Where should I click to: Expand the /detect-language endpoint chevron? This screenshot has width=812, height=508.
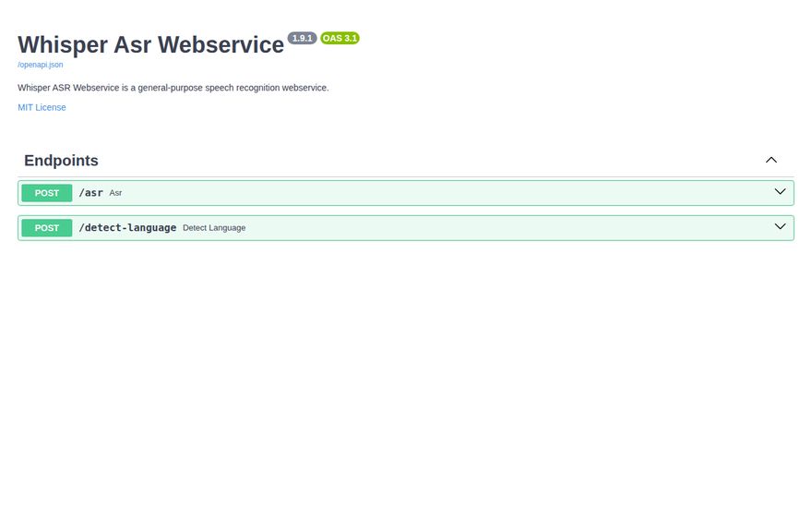point(780,226)
